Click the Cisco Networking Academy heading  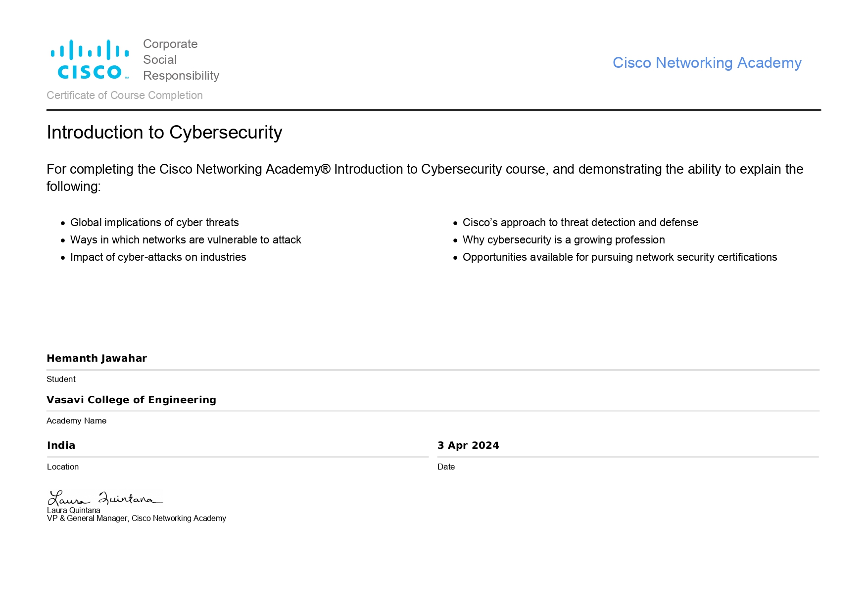707,63
